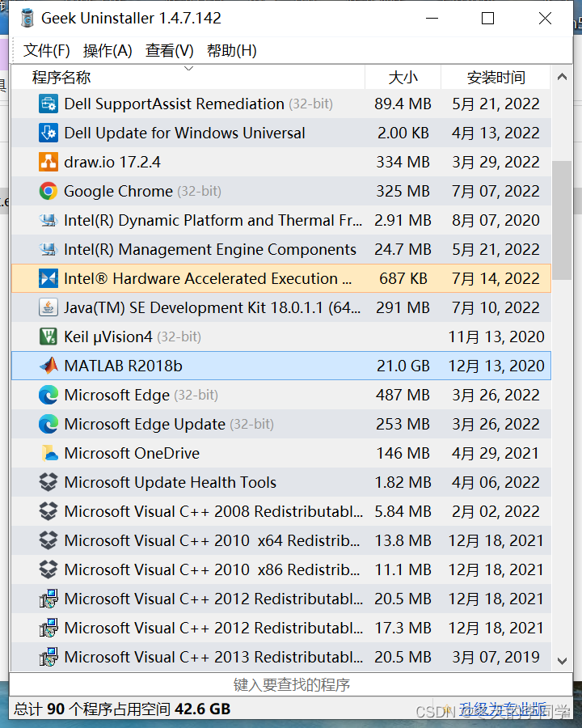Click the 键入要查找的程序 search field
The image size is (582, 728).
[x=291, y=684]
